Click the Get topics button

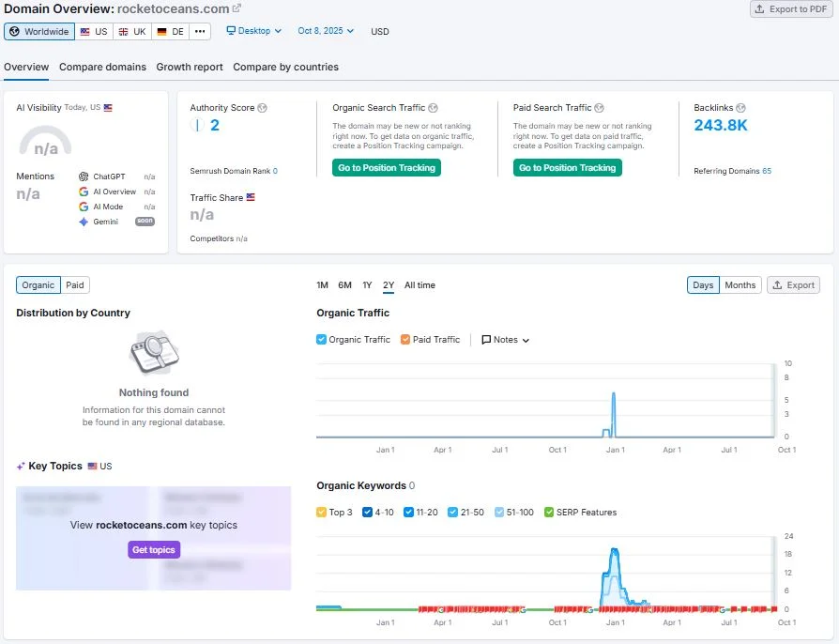click(x=154, y=550)
